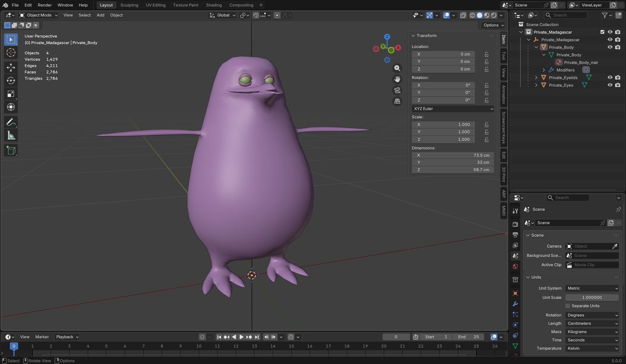Open Mass Kilograms dropdown
The image size is (626, 364).
coord(592,332)
